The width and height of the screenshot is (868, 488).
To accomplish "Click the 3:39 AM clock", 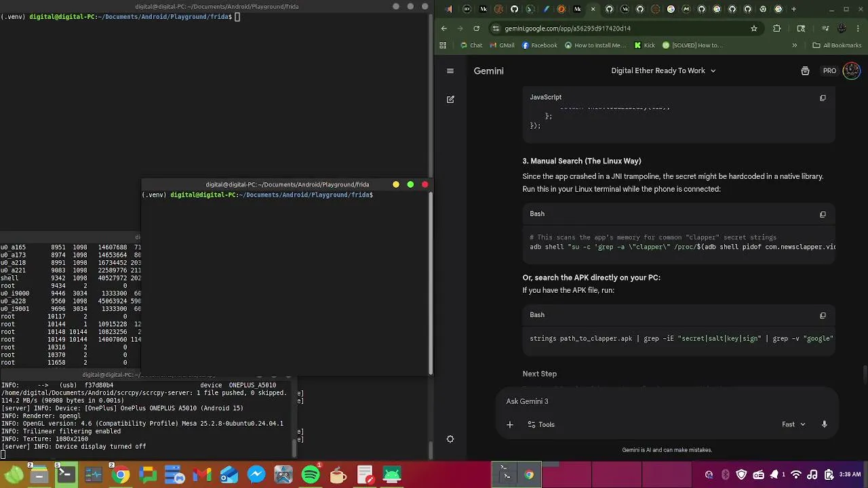I will pyautogui.click(x=850, y=474).
